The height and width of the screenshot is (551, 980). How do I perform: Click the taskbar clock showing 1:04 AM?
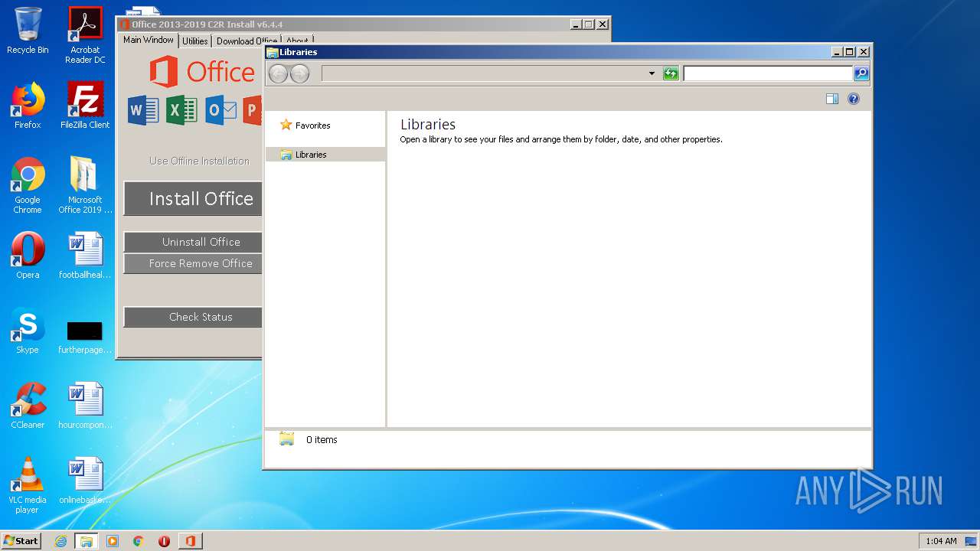click(941, 541)
